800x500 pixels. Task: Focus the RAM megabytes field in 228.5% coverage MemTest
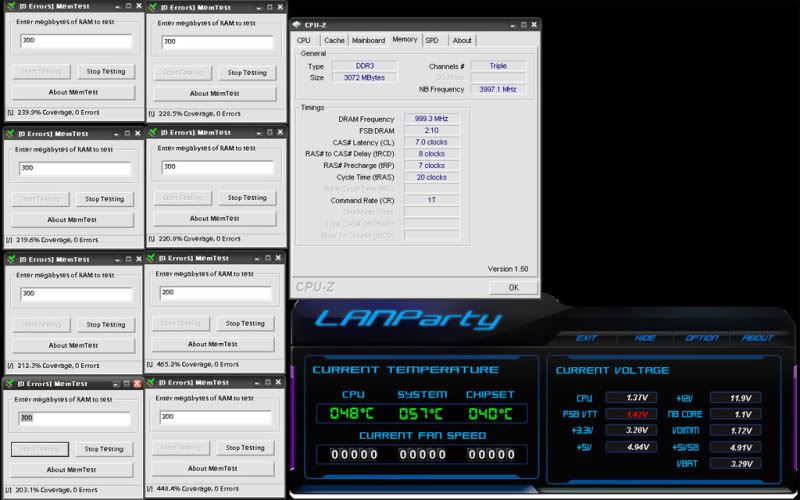coord(217,42)
